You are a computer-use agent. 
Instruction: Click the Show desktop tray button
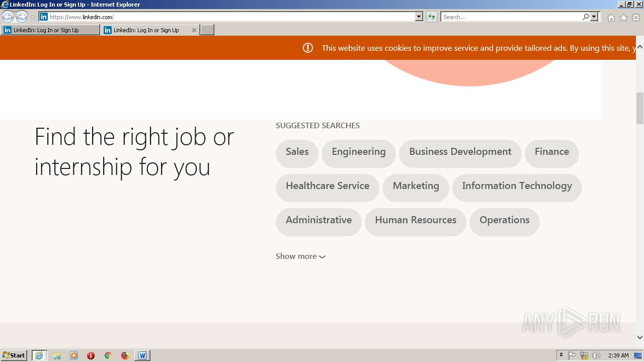coord(638,355)
